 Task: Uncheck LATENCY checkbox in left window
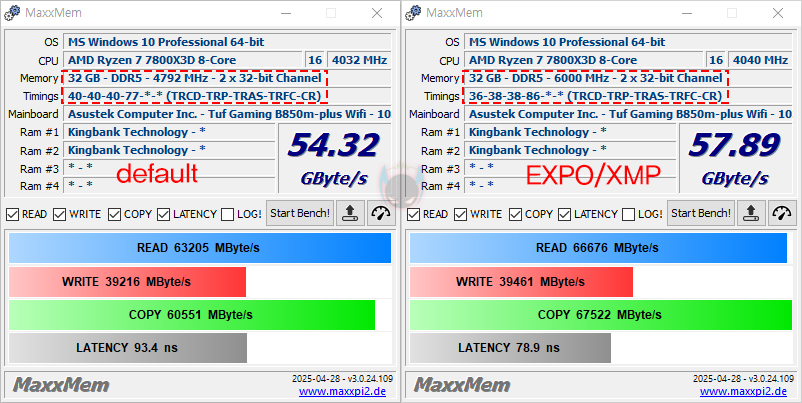pyautogui.click(x=163, y=214)
